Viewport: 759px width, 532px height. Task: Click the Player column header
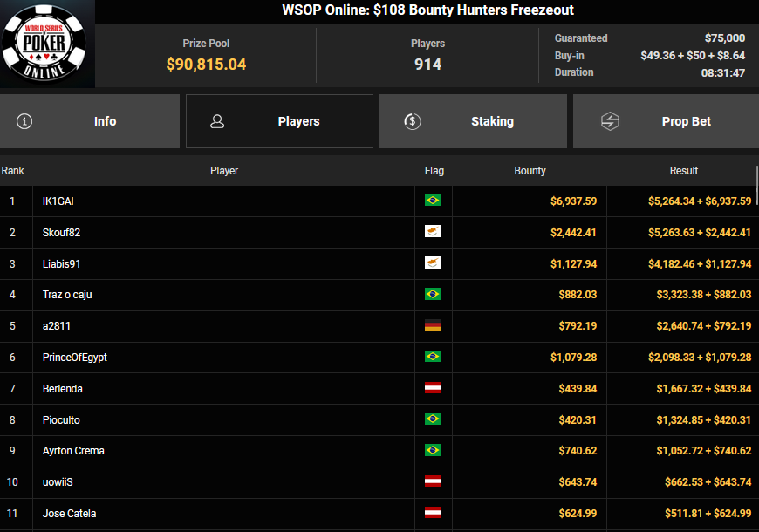[x=224, y=171]
